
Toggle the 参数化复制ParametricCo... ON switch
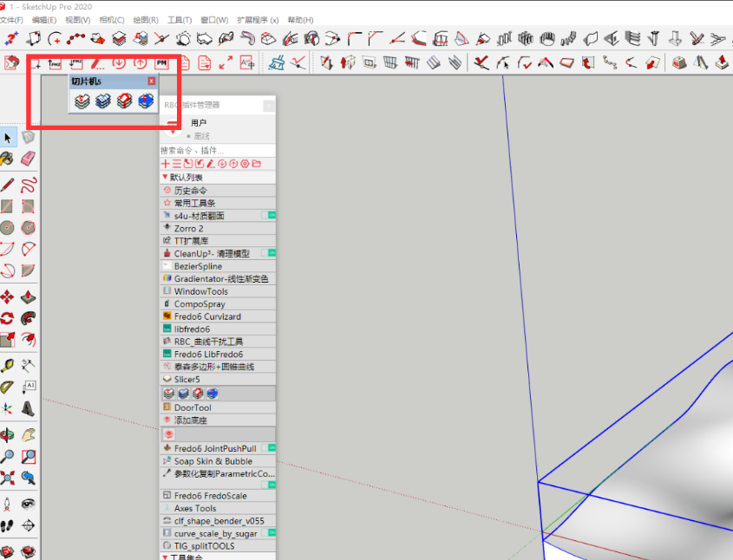268,485
